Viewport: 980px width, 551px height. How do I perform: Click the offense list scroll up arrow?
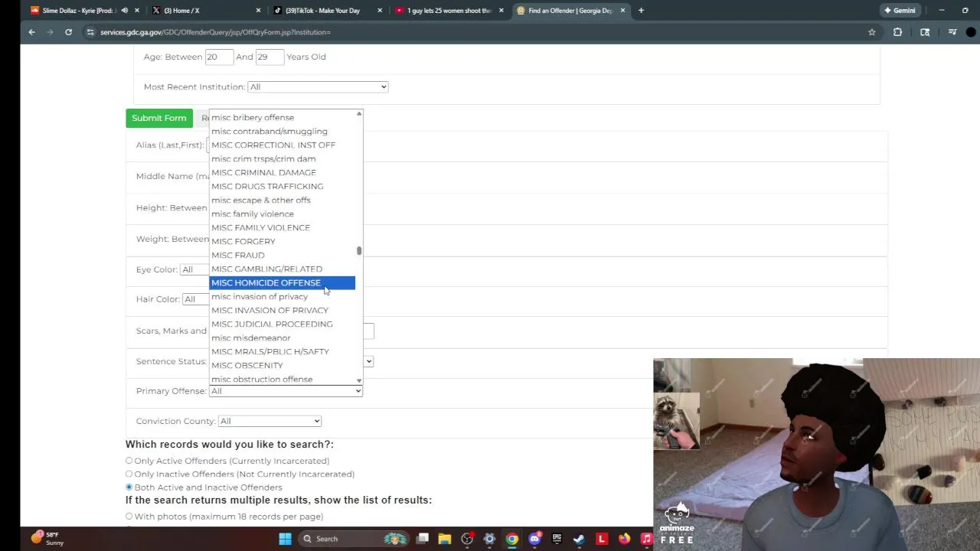[x=358, y=114]
